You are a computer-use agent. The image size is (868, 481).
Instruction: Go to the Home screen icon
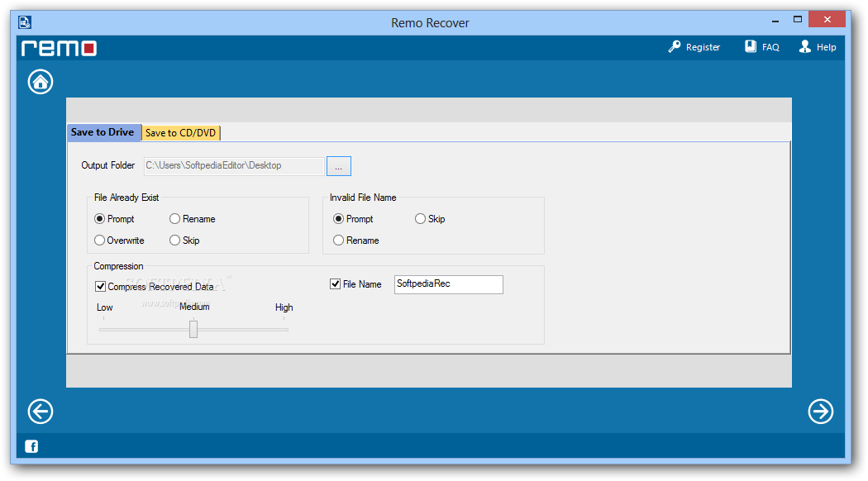coord(41,82)
